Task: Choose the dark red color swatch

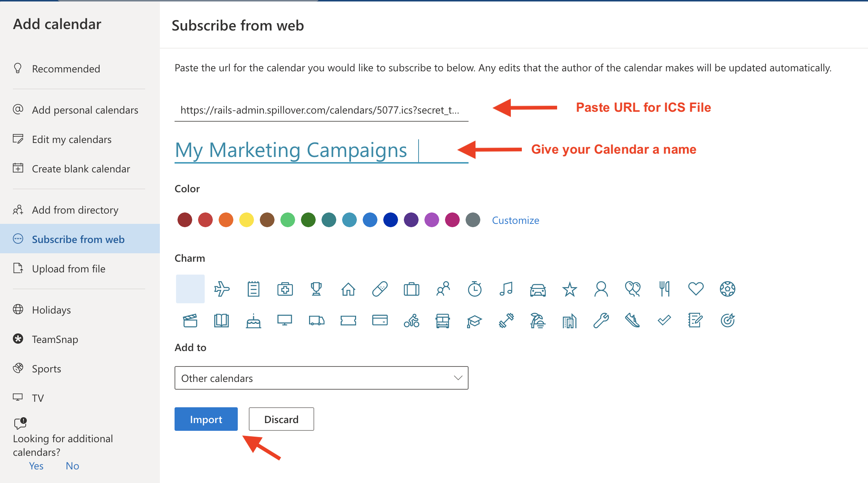Action: (185, 220)
